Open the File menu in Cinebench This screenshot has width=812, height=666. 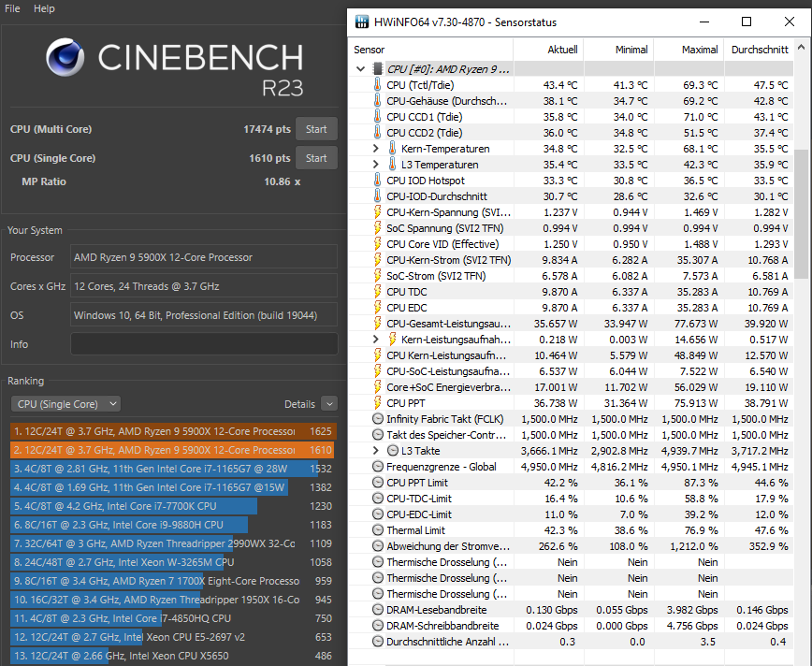(x=12, y=8)
